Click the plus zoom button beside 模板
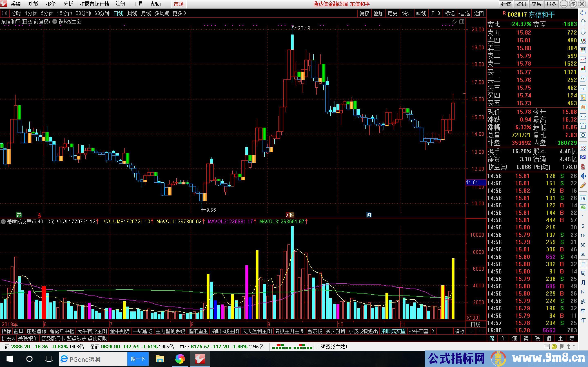588x367 pixels. (x=471, y=331)
